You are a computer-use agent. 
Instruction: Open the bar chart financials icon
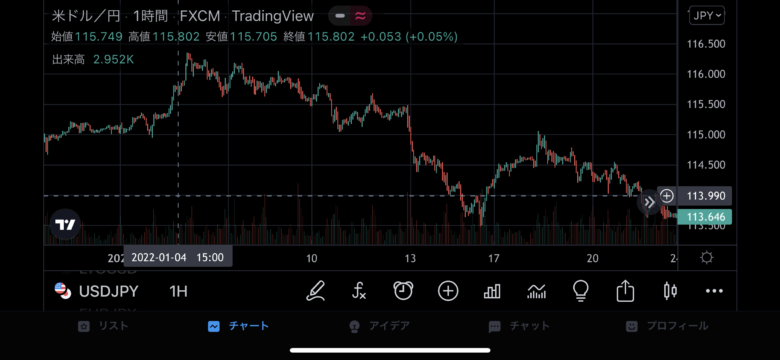tap(492, 291)
